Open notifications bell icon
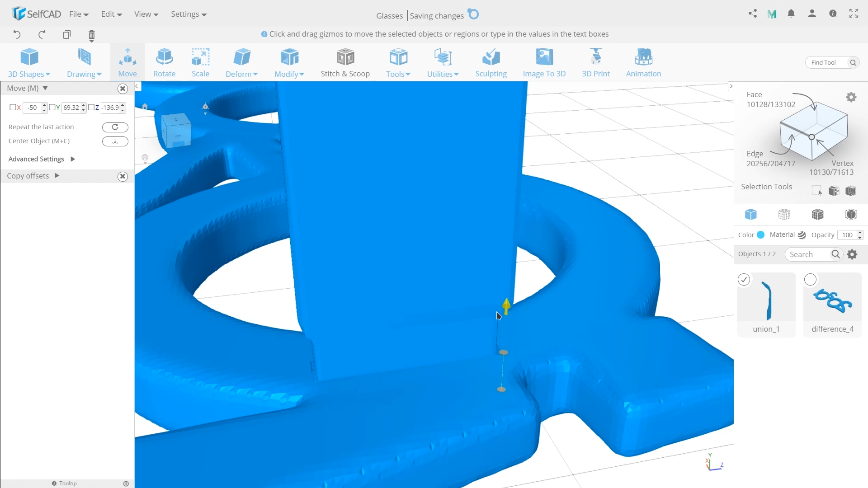This screenshot has height=488, width=868. [791, 14]
